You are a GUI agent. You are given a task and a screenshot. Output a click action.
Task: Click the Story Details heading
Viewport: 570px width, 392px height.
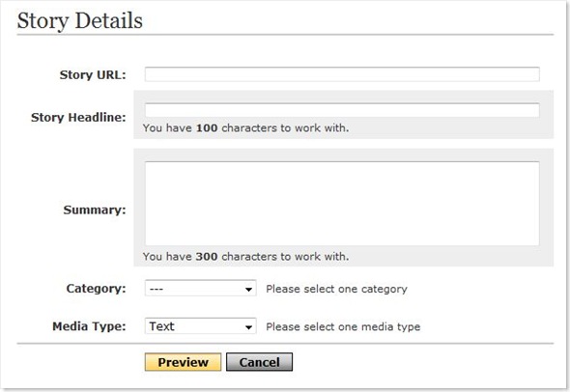pos(80,20)
